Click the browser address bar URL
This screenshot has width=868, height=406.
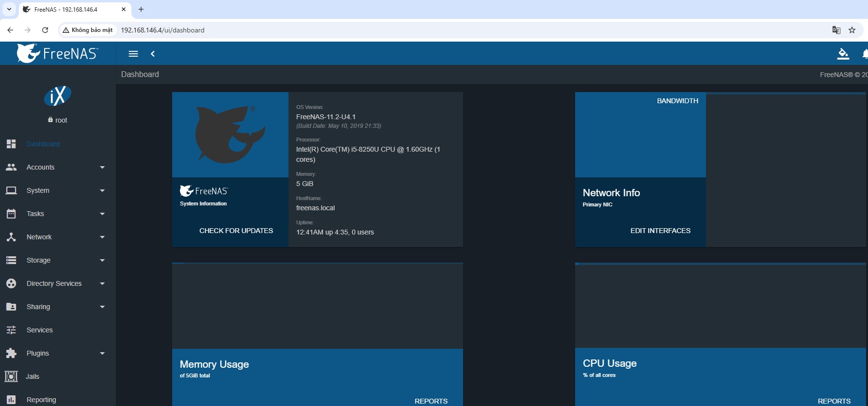coord(162,30)
